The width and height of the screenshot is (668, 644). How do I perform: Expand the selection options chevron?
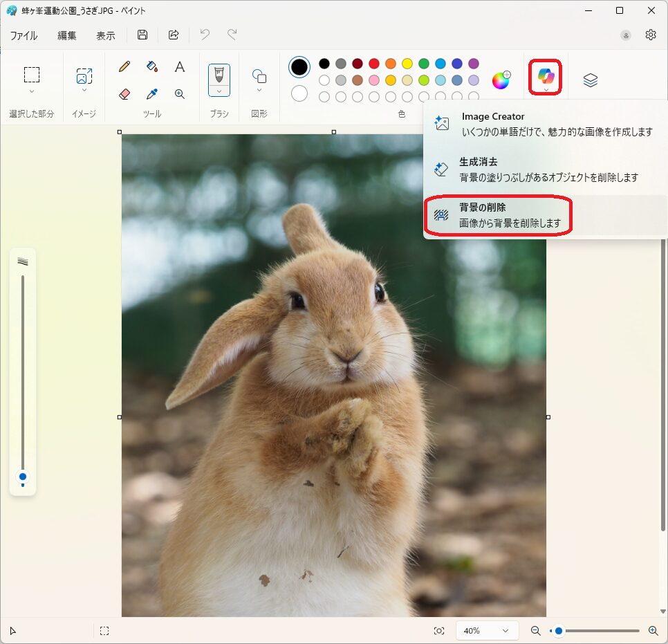pos(32,91)
